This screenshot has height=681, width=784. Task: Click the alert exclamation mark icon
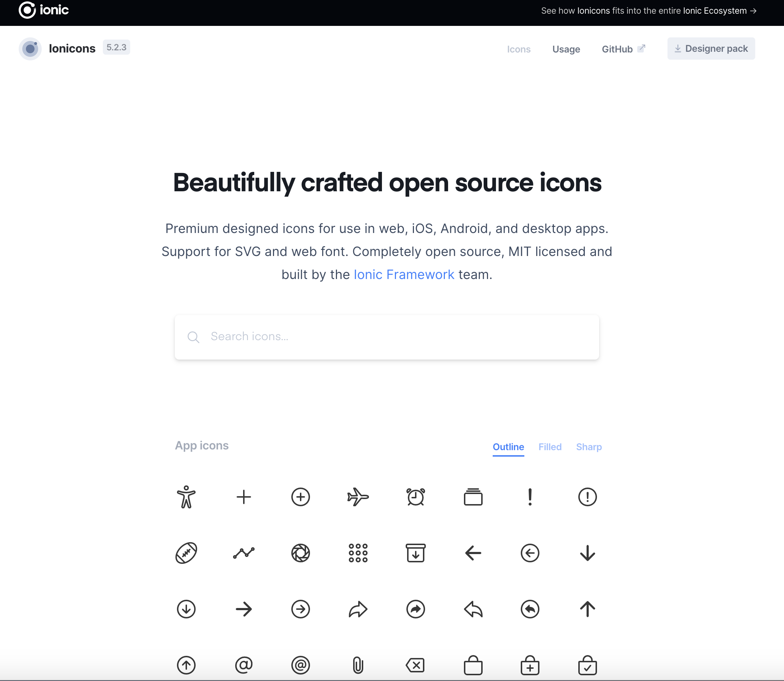(x=530, y=497)
